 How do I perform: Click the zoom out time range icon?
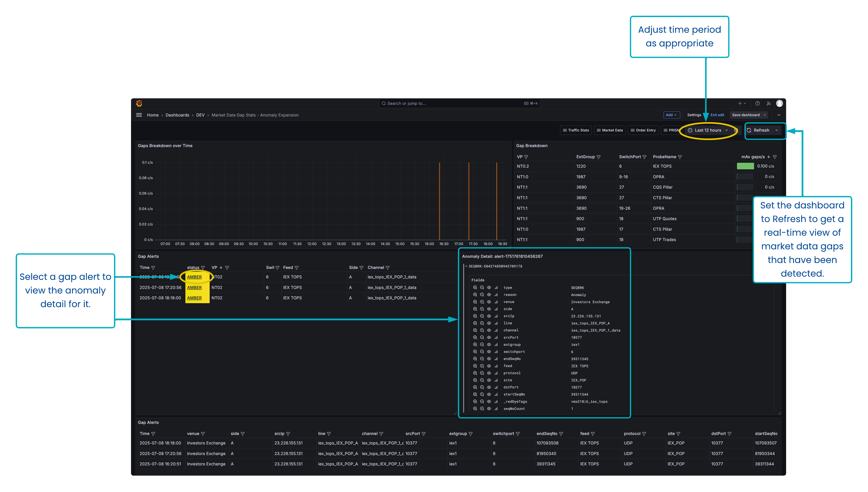tap(736, 130)
